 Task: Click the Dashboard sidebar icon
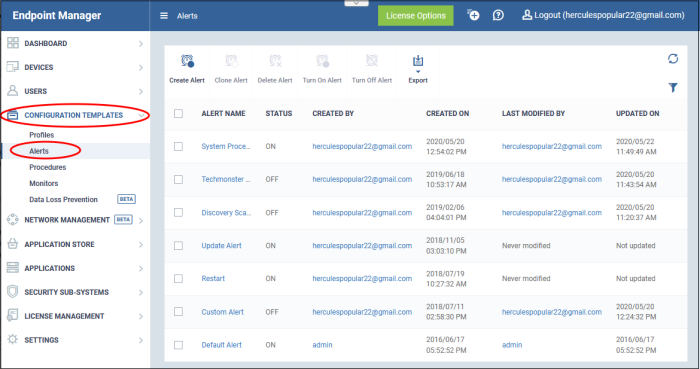point(13,43)
